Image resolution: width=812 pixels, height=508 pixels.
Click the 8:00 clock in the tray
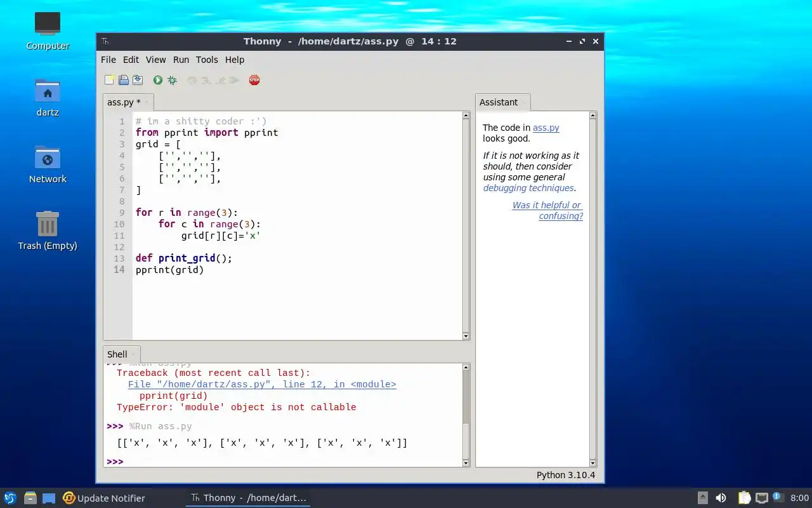coord(799,498)
